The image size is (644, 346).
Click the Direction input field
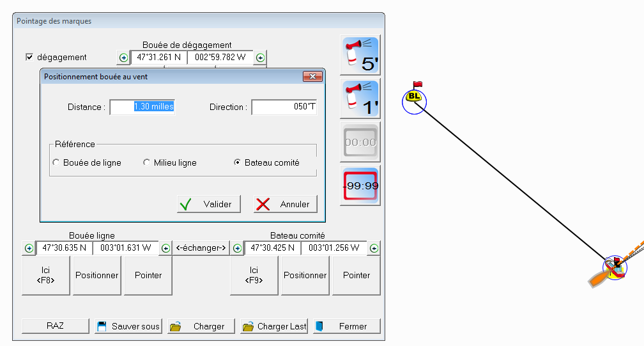coord(284,107)
